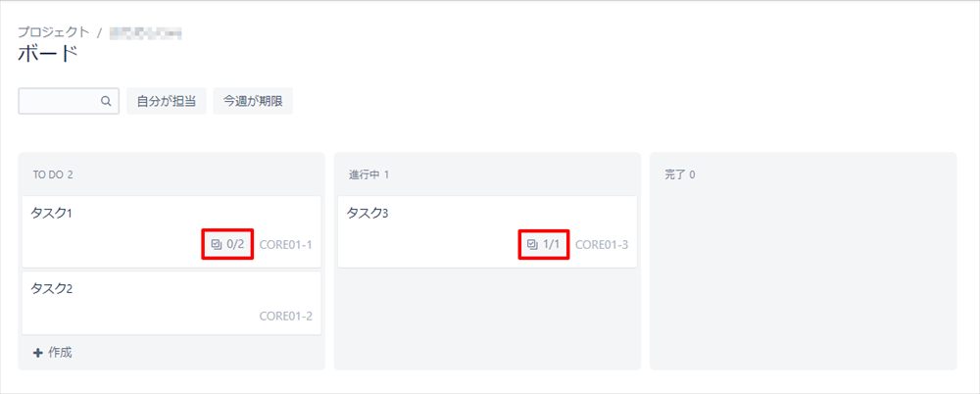This screenshot has height=394, width=980.
Task: Click the checklist icon on タスク1 card
Action: pyautogui.click(x=217, y=244)
